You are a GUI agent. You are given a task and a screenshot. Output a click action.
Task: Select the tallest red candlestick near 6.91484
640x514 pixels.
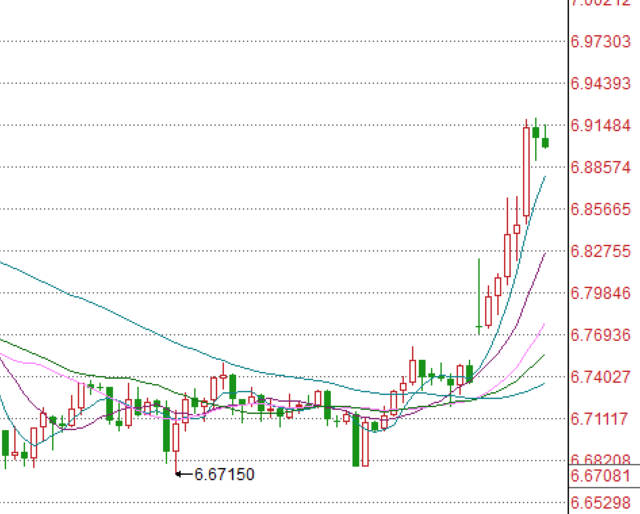(527, 170)
